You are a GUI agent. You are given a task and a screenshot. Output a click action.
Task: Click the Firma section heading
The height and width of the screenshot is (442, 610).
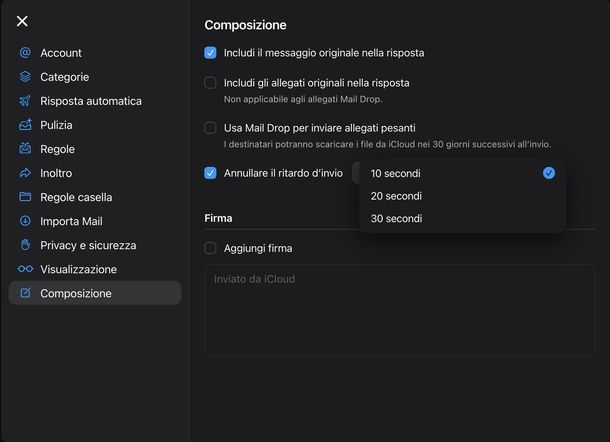point(218,218)
